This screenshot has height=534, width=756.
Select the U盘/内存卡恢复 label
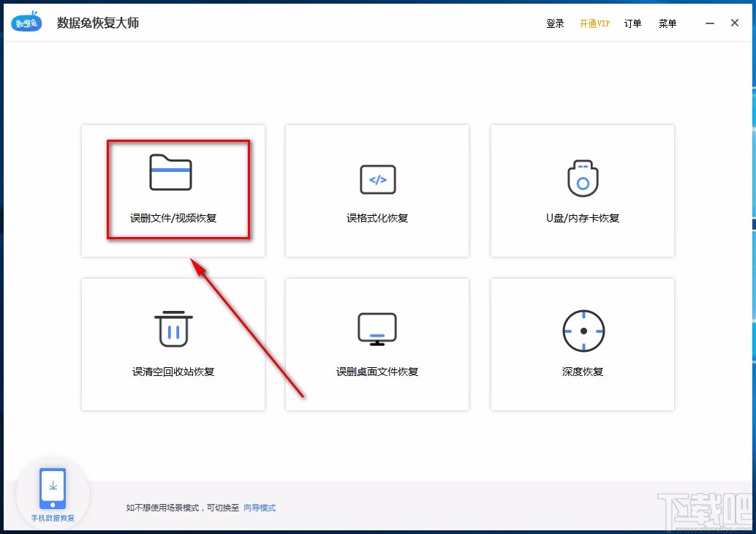[583, 218]
